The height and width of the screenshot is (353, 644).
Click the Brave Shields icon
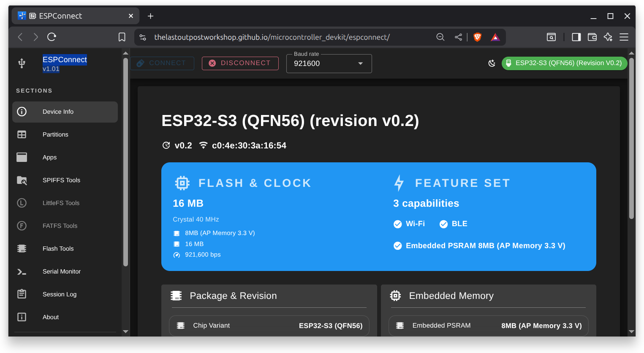[x=478, y=37]
